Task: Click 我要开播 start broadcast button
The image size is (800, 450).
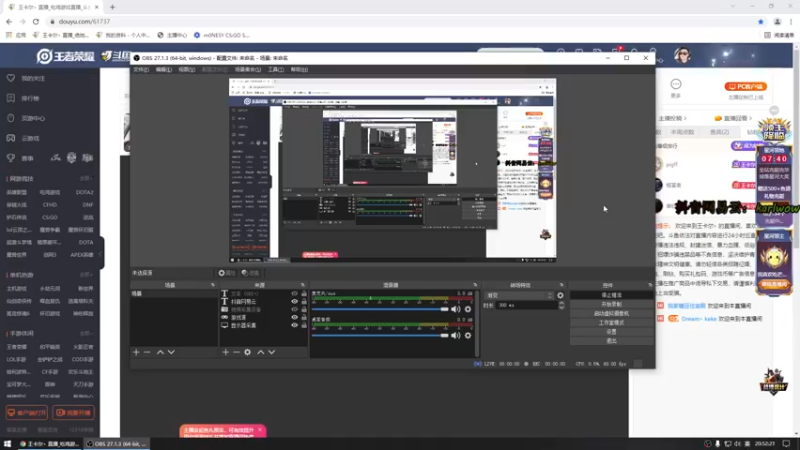Action: (x=73, y=412)
